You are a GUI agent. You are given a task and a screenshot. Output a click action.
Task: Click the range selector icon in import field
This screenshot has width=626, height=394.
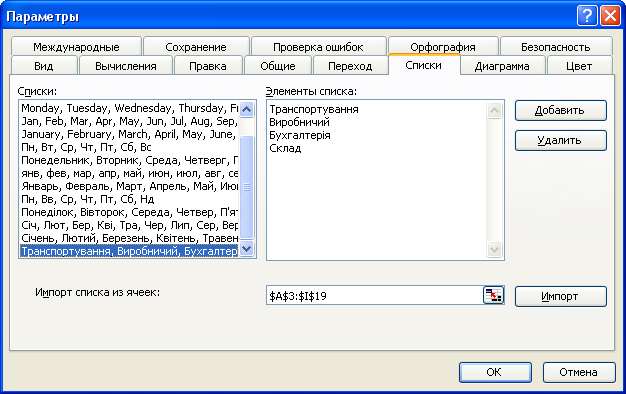493,296
